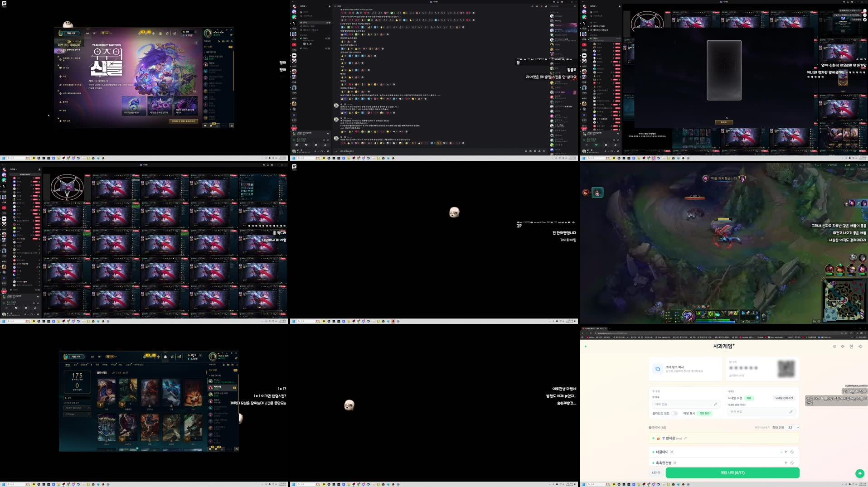Mute sound via speaker icon on 사과게임 page
This screenshot has width=868, height=487.
[x=843, y=347]
